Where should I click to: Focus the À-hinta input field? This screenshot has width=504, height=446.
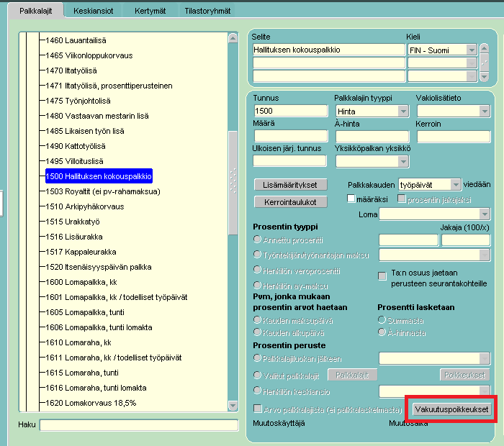pyautogui.click(x=372, y=137)
